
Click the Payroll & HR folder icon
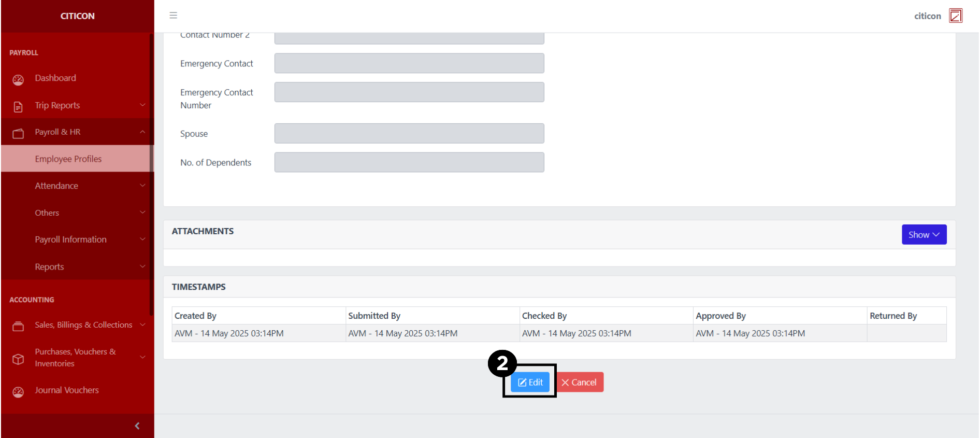tap(18, 134)
